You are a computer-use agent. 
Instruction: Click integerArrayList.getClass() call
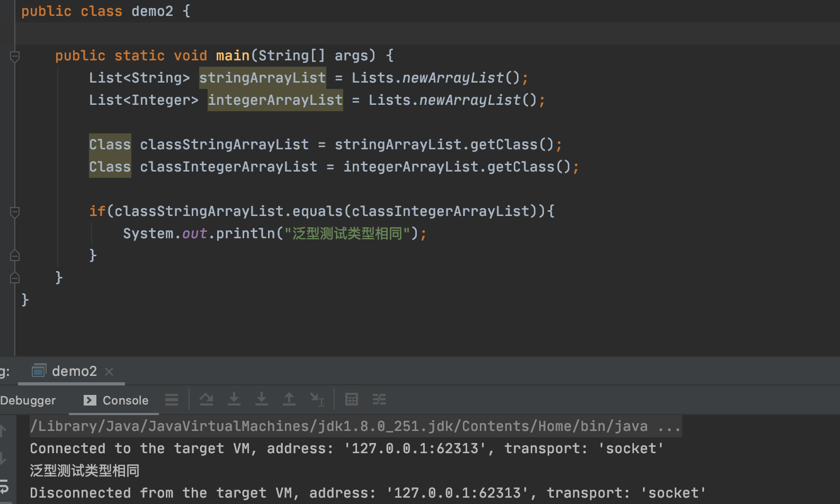[x=457, y=167]
